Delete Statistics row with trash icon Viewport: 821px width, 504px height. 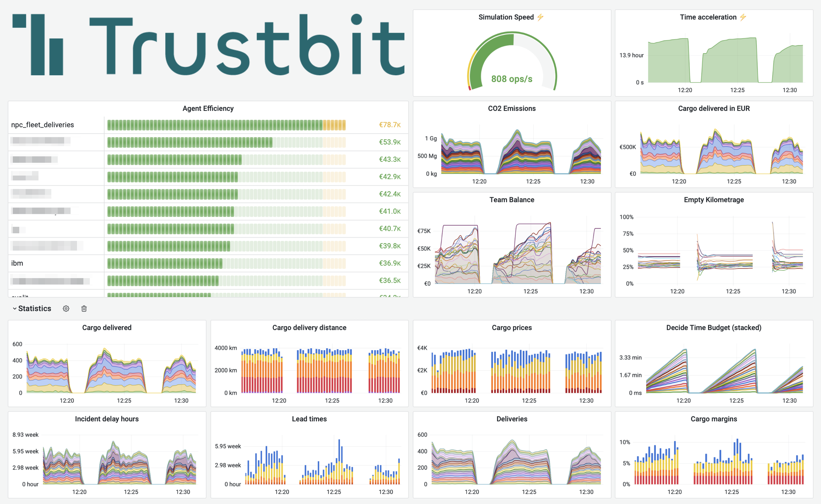(84, 309)
